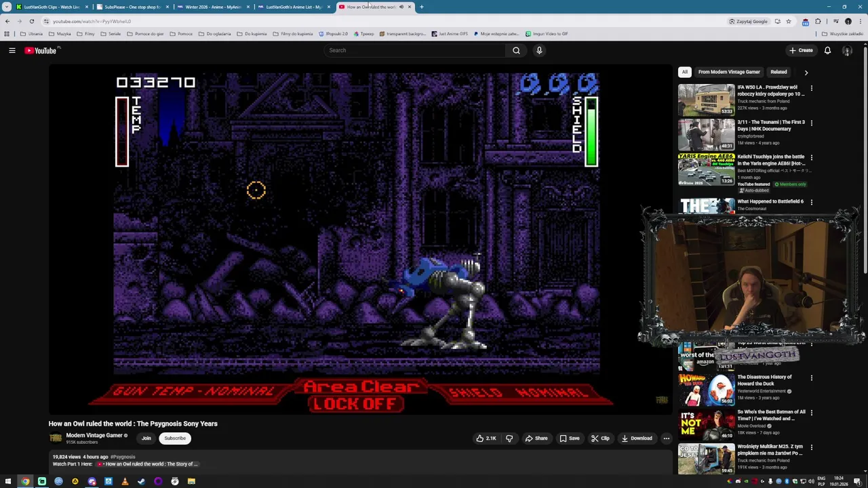868x488 pixels.
Task: Open the IFA W50 LA video thumbnail
Action: [706, 100]
